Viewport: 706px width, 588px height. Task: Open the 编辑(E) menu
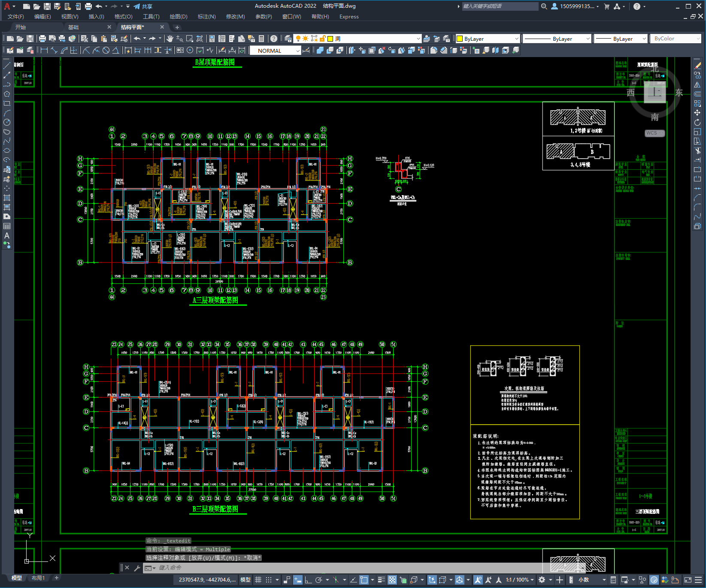pos(42,17)
